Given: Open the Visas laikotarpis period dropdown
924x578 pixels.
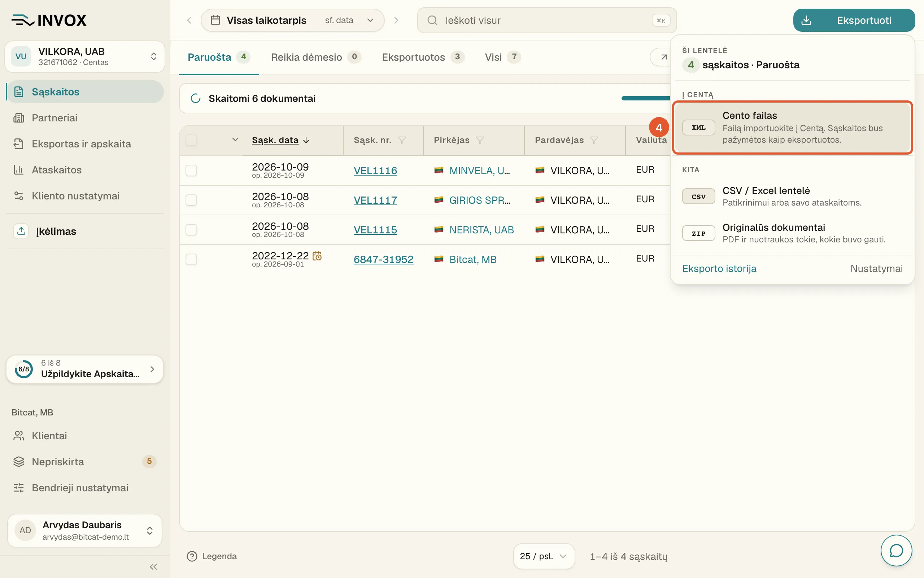Looking at the screenshot, I should [x=292, y=20].
